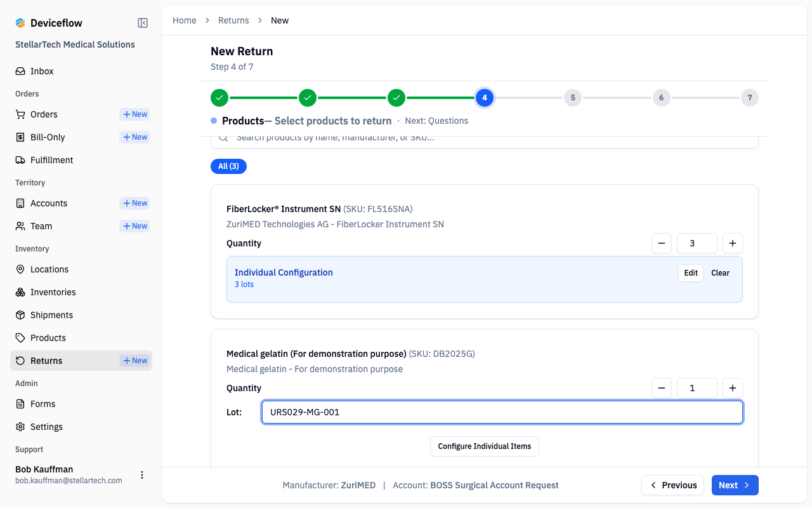This screenshot has height=508, width=812.
Task: Increase Medical gelatin quantity with plus
Action: [733, 388]
